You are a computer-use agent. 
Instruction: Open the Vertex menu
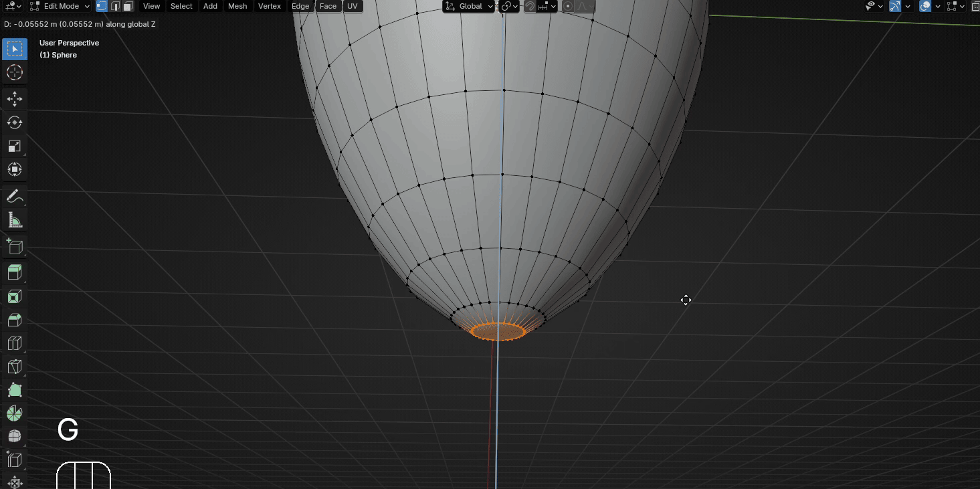(x=270, y=6)
